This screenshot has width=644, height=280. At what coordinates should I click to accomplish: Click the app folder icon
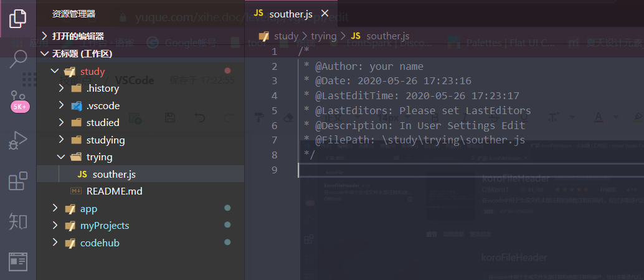(70, 208)
